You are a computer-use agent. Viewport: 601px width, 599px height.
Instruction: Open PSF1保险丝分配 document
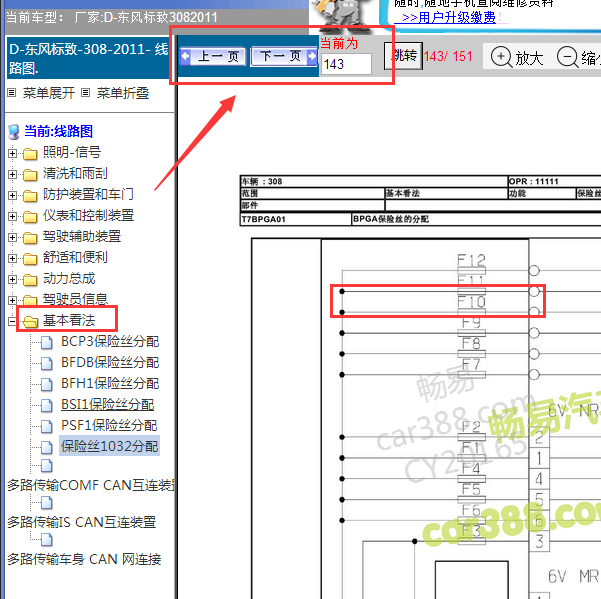click(109, 425)
